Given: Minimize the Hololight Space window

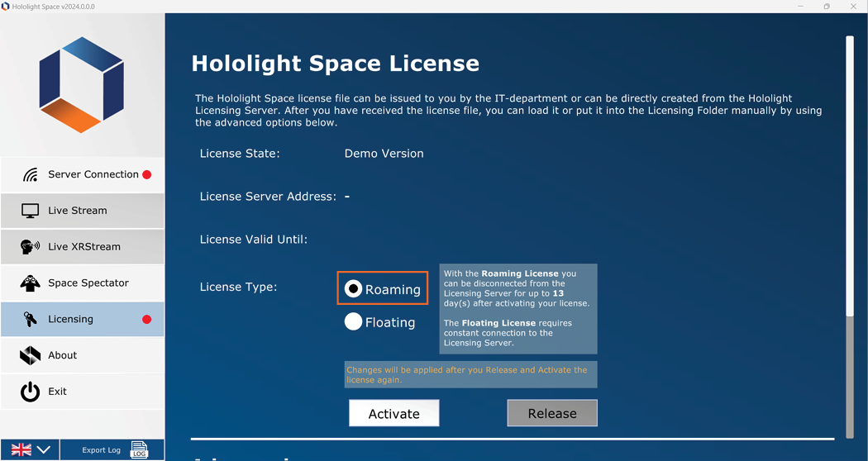Looking at the screenshot, I should [800, 7].
